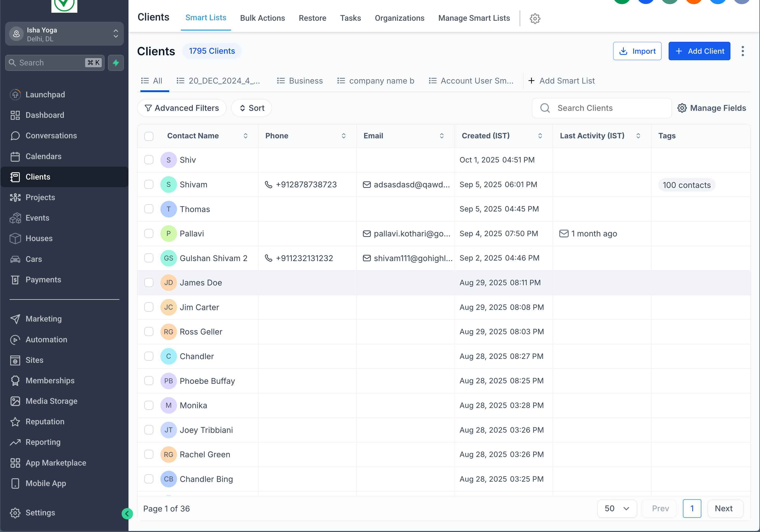This screenshot has height=532, width=760.
Task: Sort the Created (IST) column
Action: click(x=540, y=136)
